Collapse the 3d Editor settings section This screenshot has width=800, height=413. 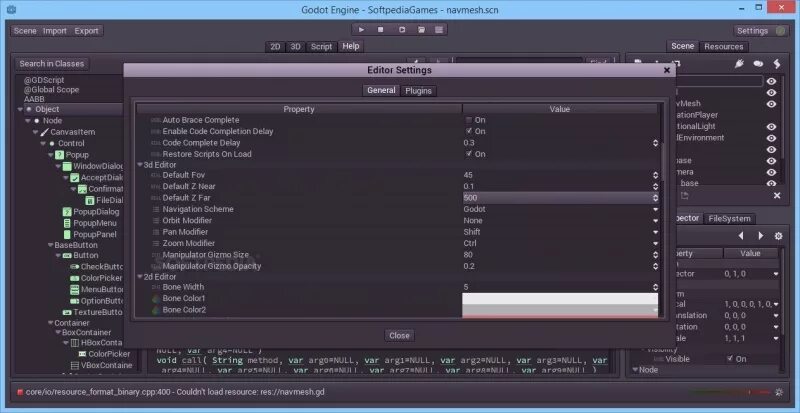(x=140, y=165)
